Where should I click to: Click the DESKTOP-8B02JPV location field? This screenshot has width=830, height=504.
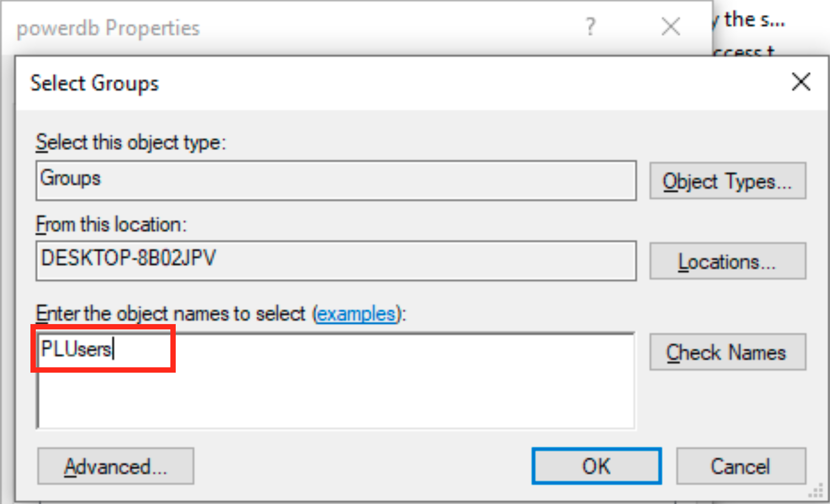335,261
